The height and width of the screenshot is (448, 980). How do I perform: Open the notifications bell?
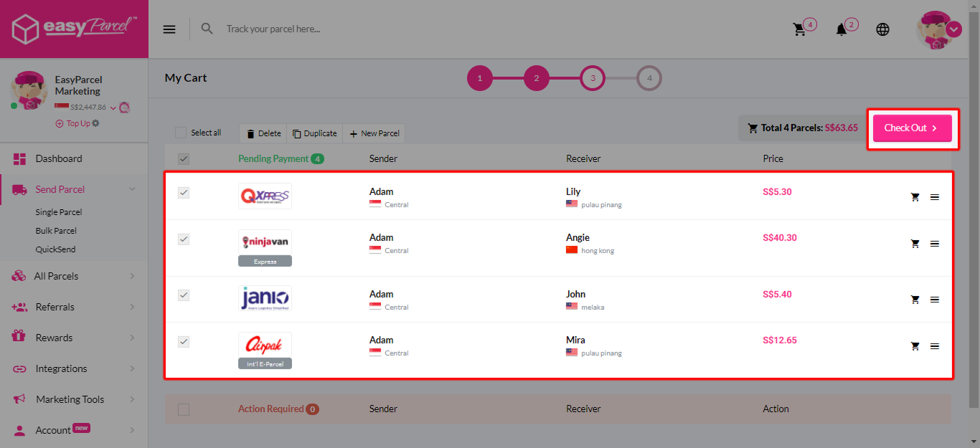pos(842,29)
